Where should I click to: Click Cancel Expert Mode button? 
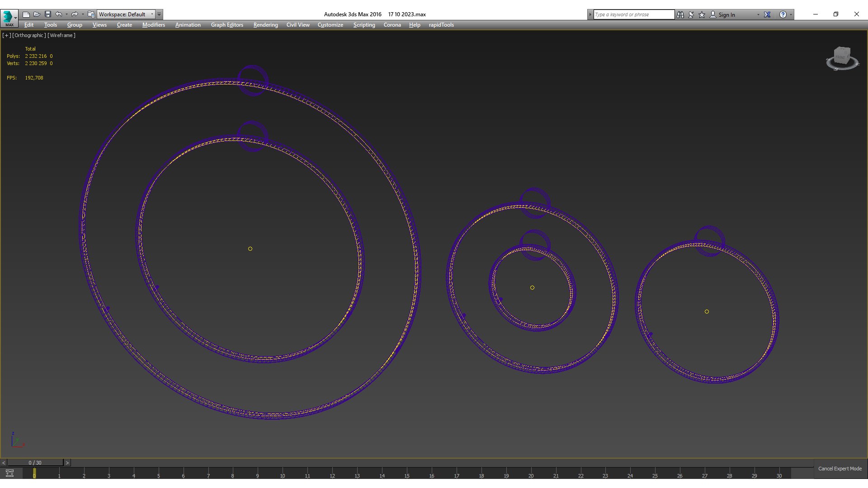[x=840, y=469]
